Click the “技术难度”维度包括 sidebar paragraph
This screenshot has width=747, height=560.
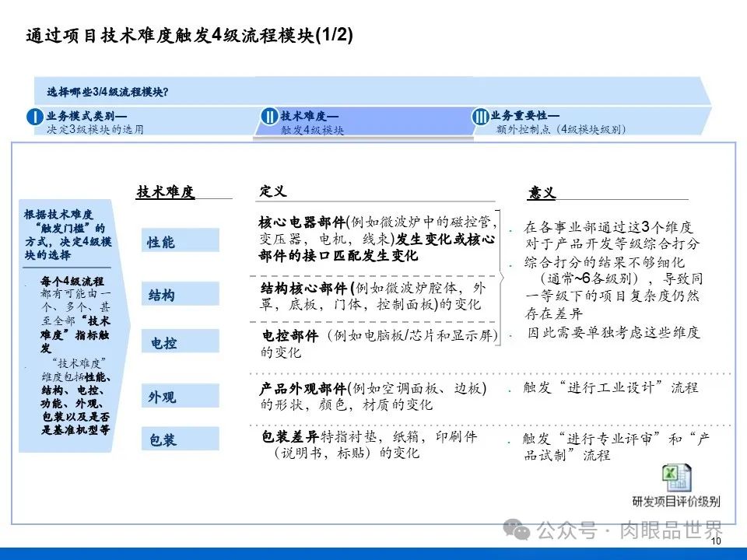coord(75,397)
